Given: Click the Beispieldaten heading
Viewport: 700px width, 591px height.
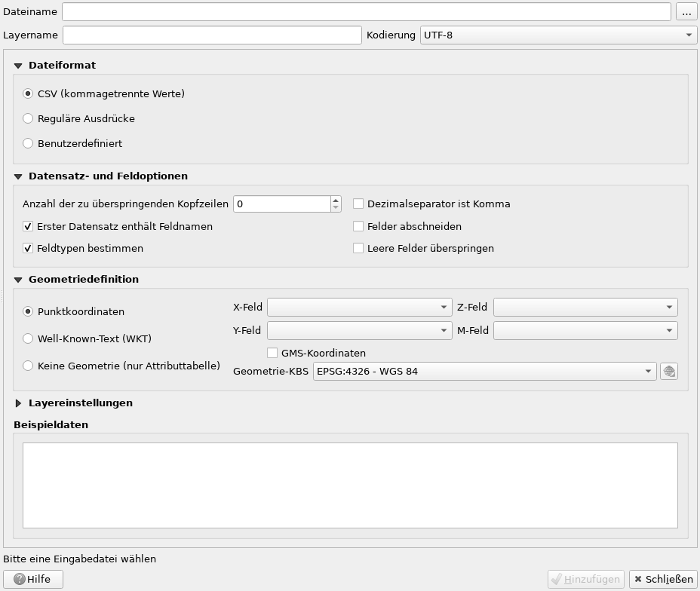Looking at the screenshot, I should (x=51, y=424).
